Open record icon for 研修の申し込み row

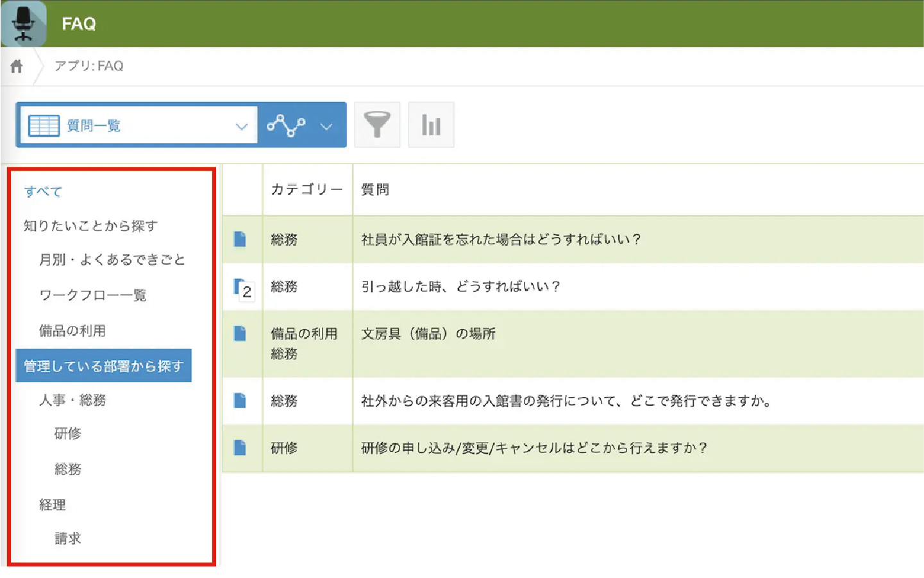(x=240, y=448)
